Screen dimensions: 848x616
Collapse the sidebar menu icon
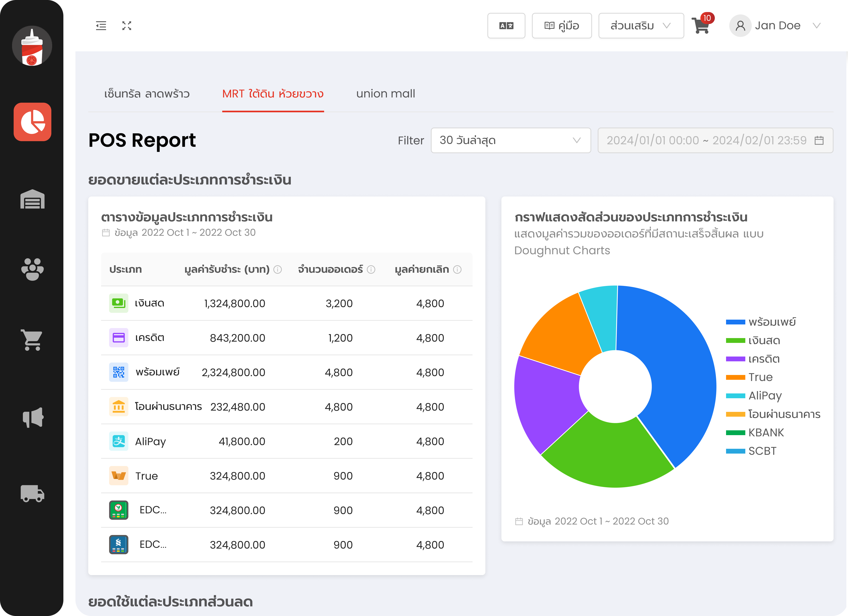(101, 26)
